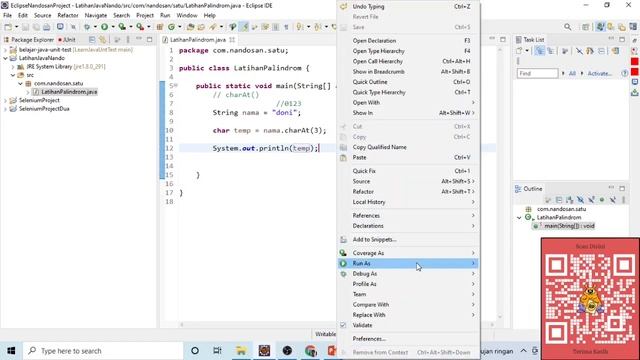Click the New Task icon in Task List
Image resolution: width=640 pixels, height=360 pixels.
coord(519,51)
